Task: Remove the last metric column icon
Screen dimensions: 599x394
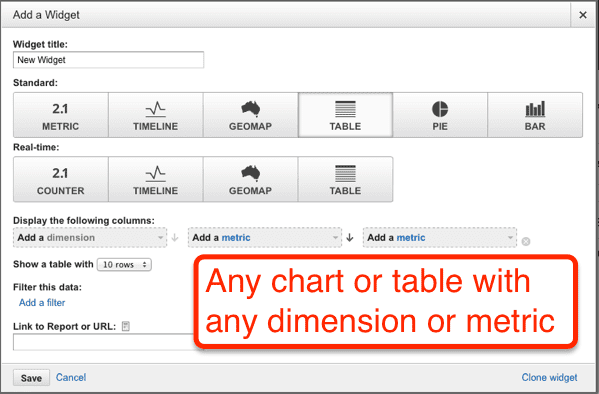Action: point(526,242)
